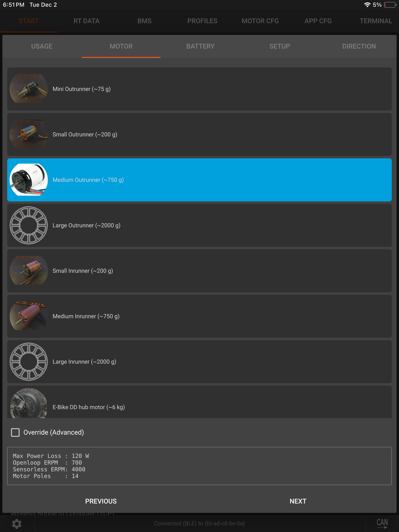Switch to the RT DATA tab
This screenshot has width=399, height=532.
[86, 21]
